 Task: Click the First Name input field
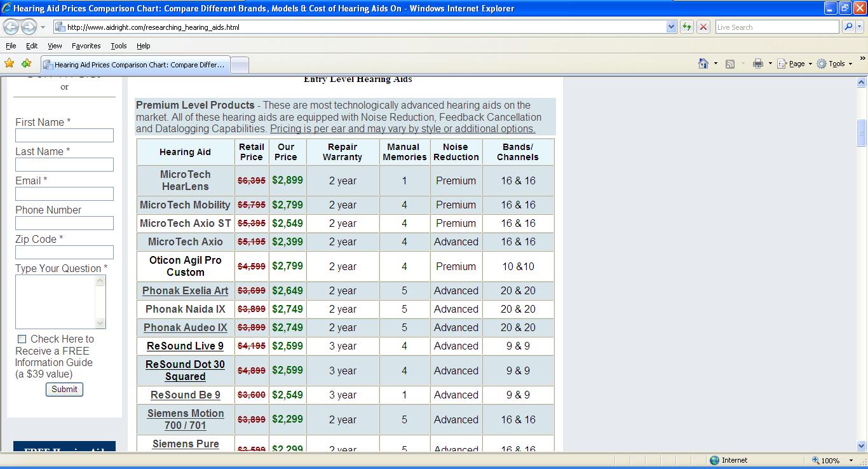click(64, 135)
